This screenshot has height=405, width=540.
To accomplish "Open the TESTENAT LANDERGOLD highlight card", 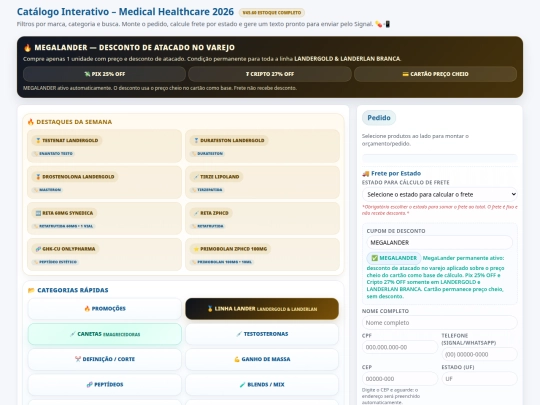I will click(x=104, y=146).
